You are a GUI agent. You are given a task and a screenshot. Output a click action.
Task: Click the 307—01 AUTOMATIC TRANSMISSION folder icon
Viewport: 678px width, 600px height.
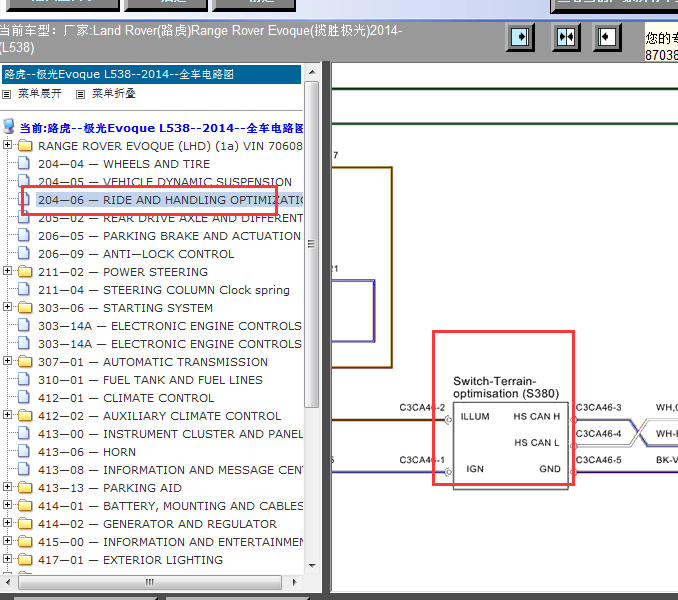[x=25, y=362]
